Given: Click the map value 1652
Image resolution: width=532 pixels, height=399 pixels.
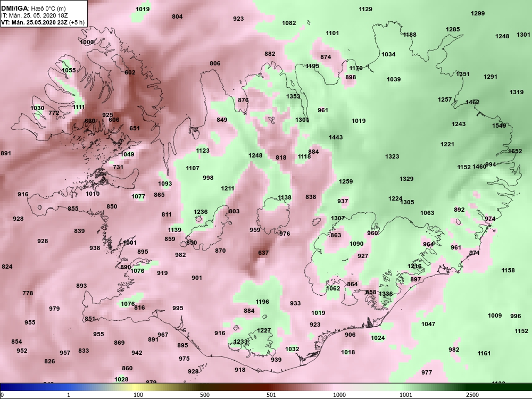Looking at the screenshot, I should pyautogui.click(x=515, y=151).
